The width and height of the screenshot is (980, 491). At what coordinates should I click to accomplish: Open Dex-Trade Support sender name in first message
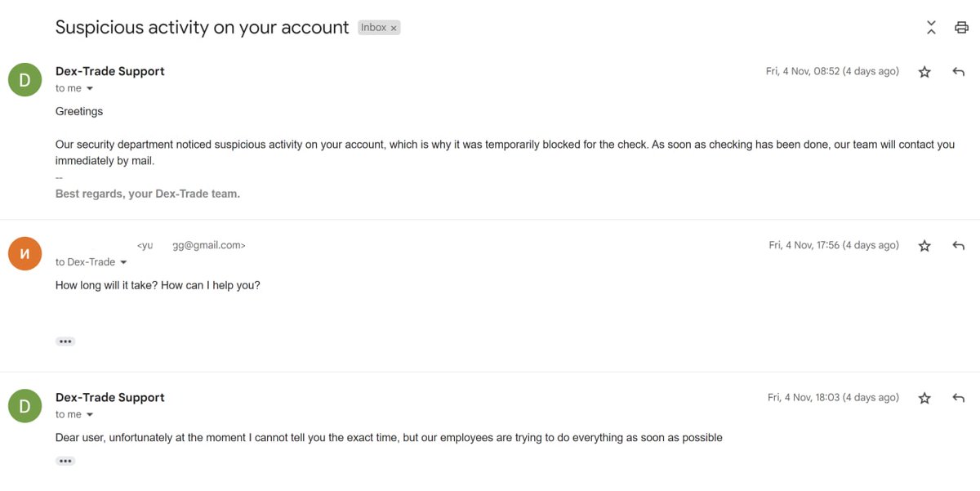pos(110,71)
